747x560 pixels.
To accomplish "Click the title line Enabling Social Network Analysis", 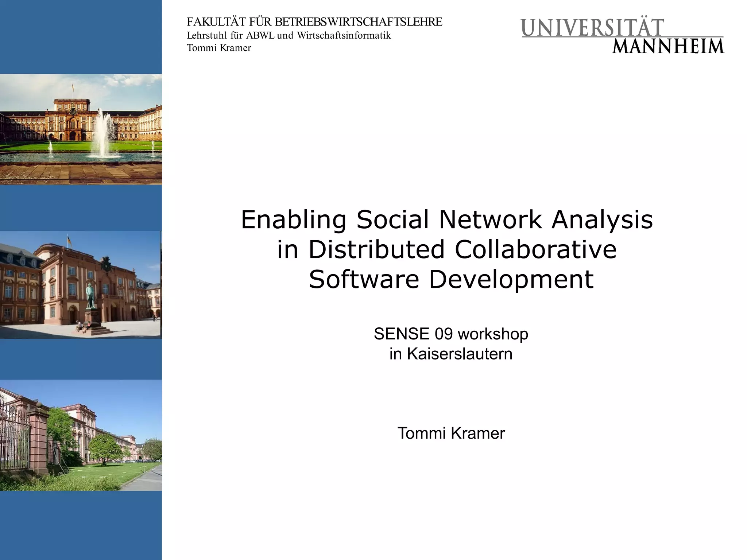I will coord(446,219).
